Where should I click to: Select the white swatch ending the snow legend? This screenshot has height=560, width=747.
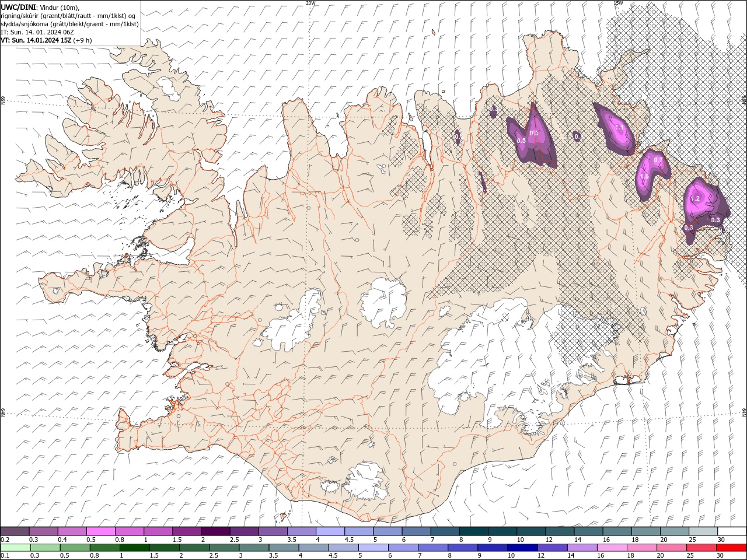pyautogui.click(x=731, y=531)
